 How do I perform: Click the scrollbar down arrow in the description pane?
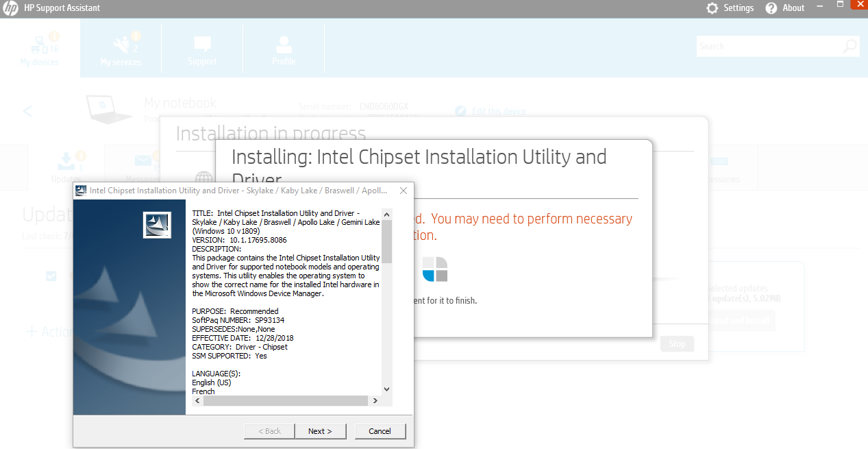tap(386, 388)
